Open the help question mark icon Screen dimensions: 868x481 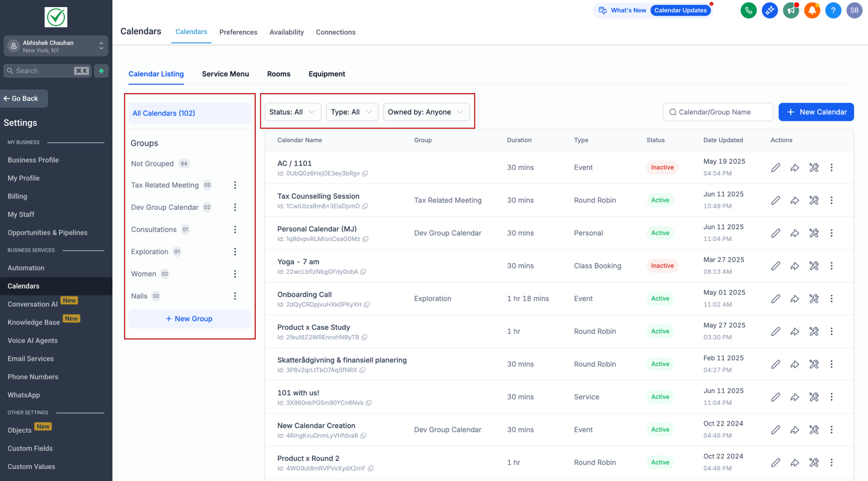[x=833, y=10]
